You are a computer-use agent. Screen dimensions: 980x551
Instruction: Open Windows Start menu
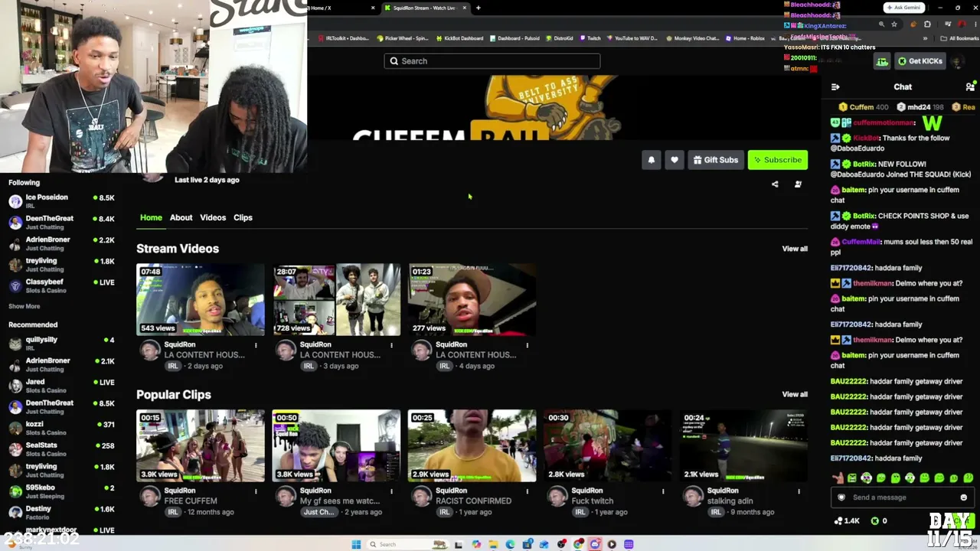click(356, 544)
